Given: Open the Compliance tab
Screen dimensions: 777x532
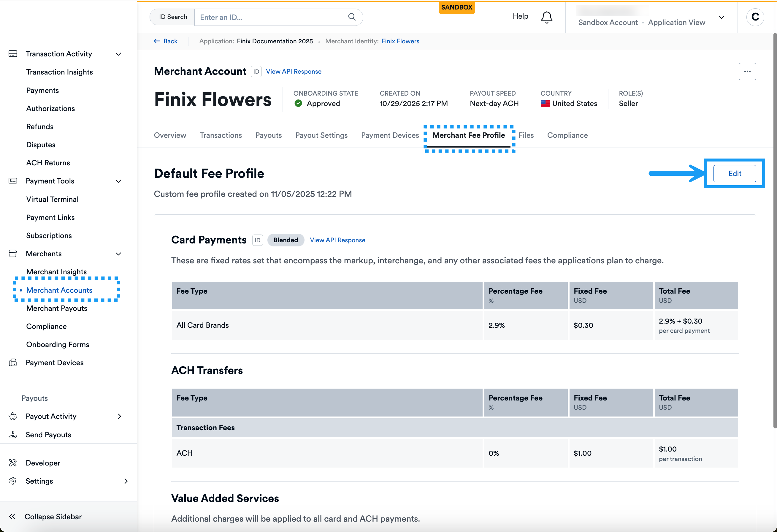Looking at the screenshot, I should [x=567, y=135].
